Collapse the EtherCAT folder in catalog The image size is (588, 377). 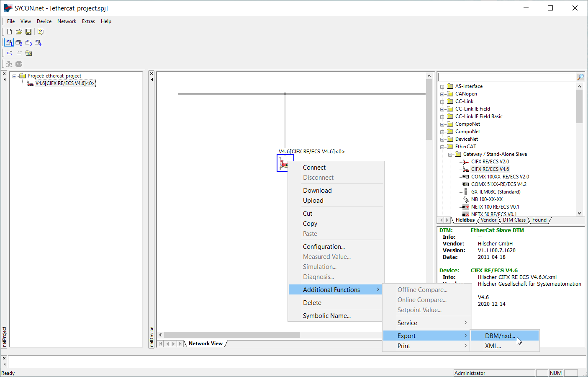tap(442, 147)
